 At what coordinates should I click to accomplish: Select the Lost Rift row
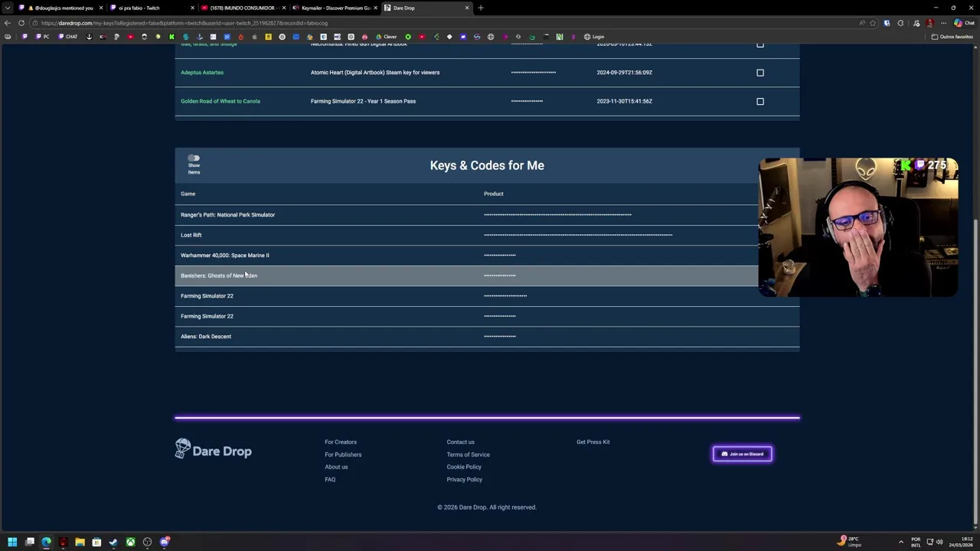coord(487,235)
